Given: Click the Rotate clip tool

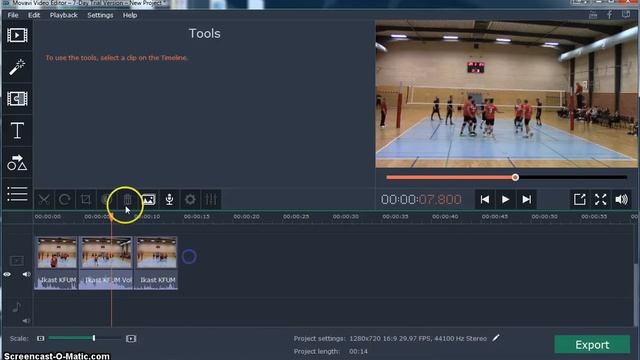Looking at the screenshot, I should pos(64,200).
